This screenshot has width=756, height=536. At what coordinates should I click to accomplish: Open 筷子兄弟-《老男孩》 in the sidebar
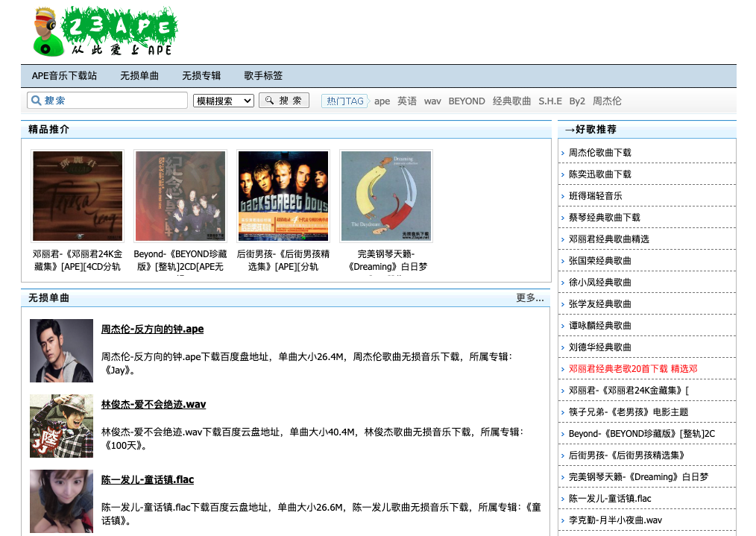tap(629, 412)
